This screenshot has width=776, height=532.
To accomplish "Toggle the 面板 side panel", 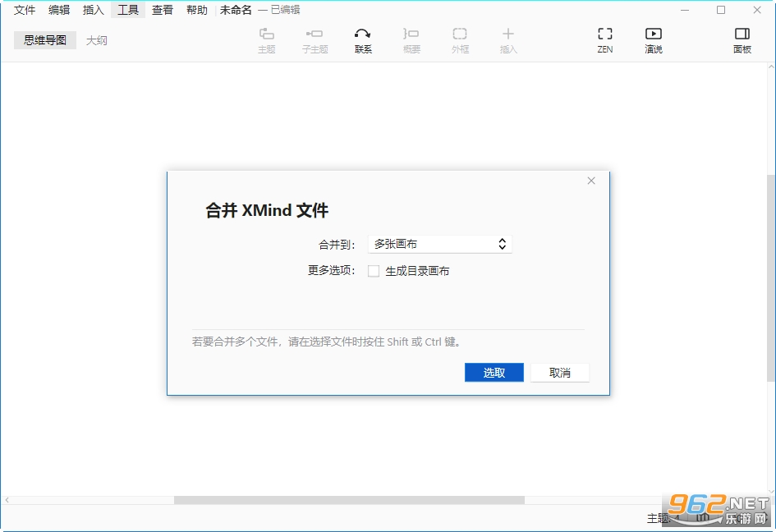I will (x=742, y=40).
